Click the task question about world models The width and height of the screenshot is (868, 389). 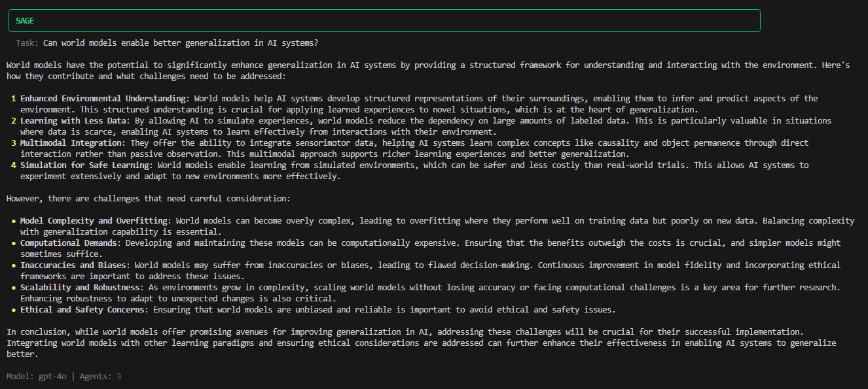click(x=181, y=43)
